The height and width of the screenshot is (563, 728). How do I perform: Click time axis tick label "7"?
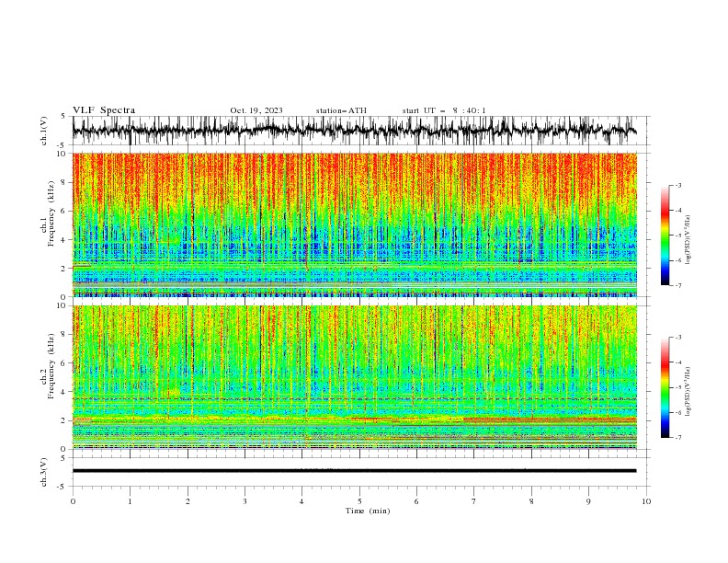(x=474, y=501)
